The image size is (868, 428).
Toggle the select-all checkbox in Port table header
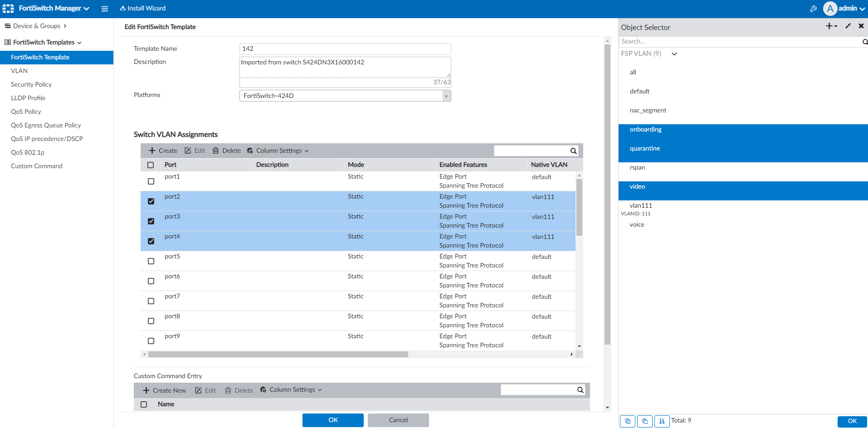point(151,165)
